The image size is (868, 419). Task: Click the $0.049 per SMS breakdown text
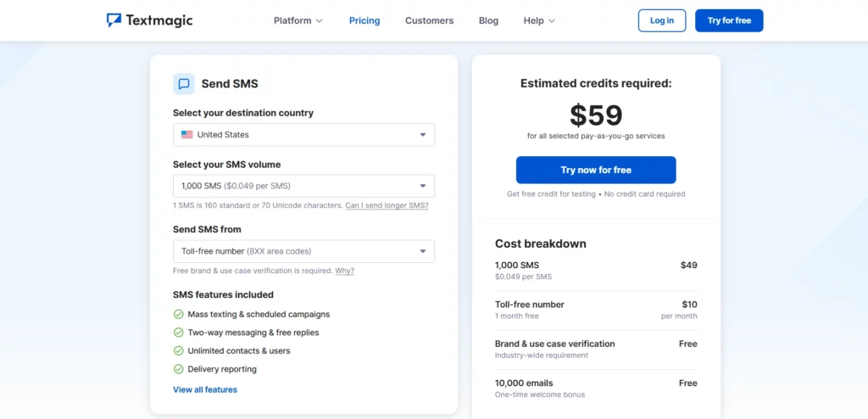pos(523,277)
